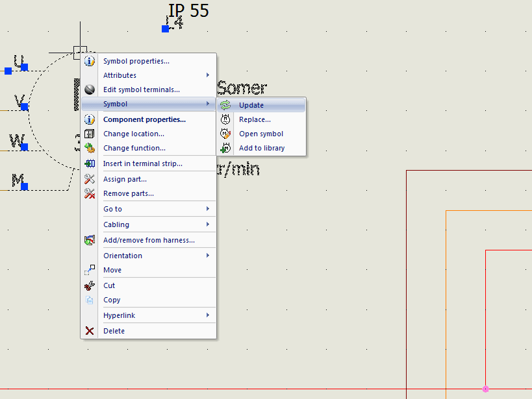Select Replace... in the Symbol submenu
The image size is (532, 399).
pos(255,119)
